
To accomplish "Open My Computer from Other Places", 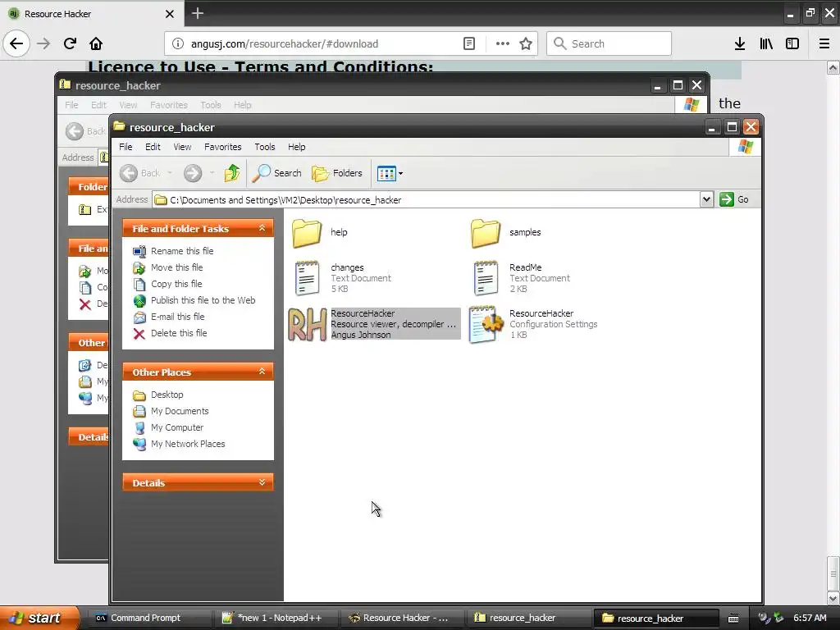I will click(177, 427).
